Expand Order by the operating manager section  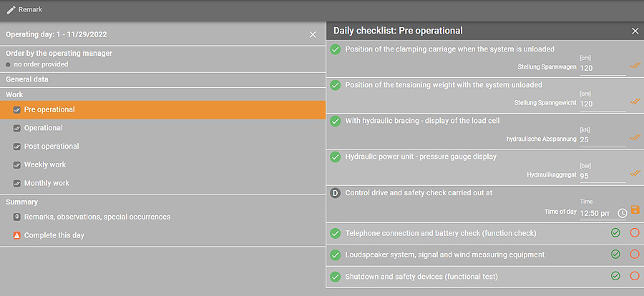click(x=59, y=53)
